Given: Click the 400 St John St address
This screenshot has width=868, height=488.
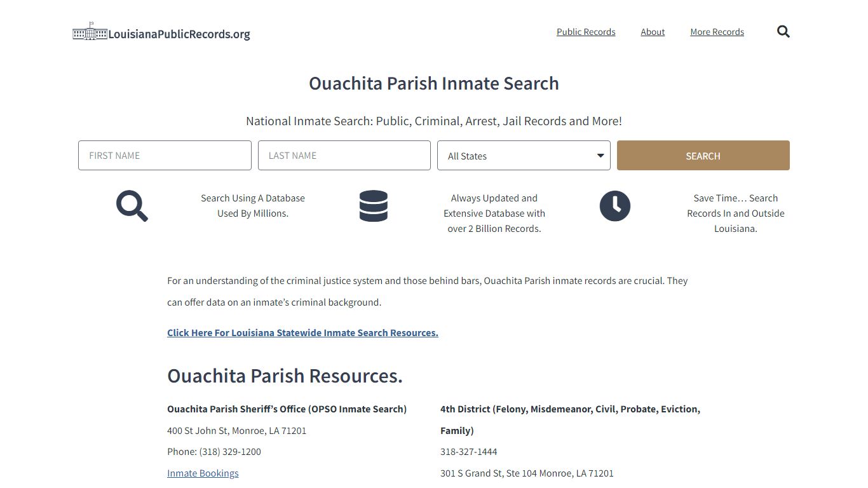Looking at the screenshot, I should point(236,430).
